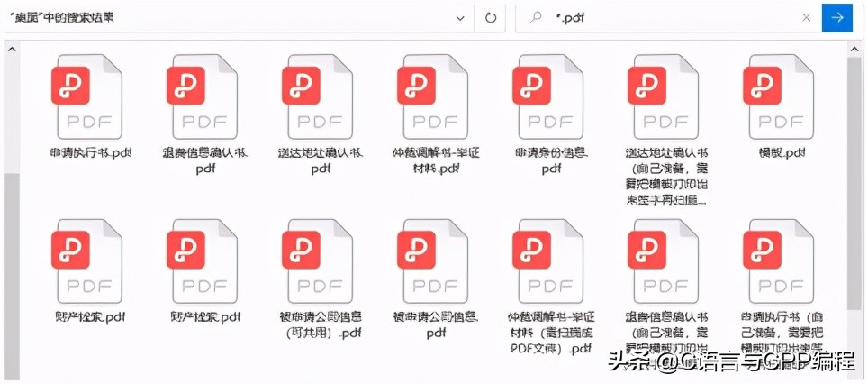The image size is (868, 384).
Task: Select the PDF icon for 仲裁调解书-举证材料.pdf
Action: (432, 96)
